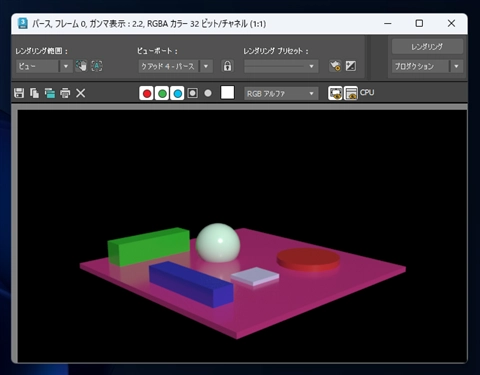The height and width of the screenshot is (375, 480).
Task: Minimize the rendered frame window
Action: coord(388,23)
